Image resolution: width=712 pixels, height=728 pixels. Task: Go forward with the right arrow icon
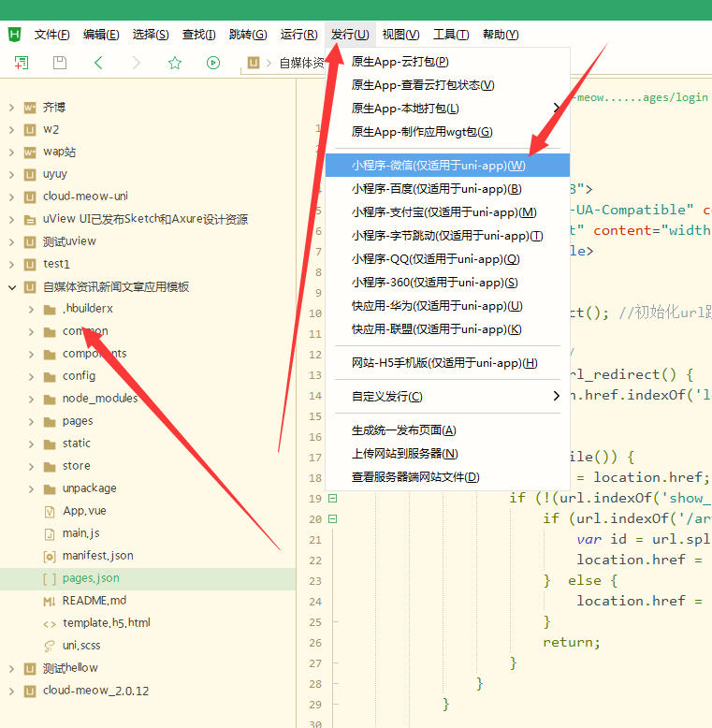(x=137, y=63)
